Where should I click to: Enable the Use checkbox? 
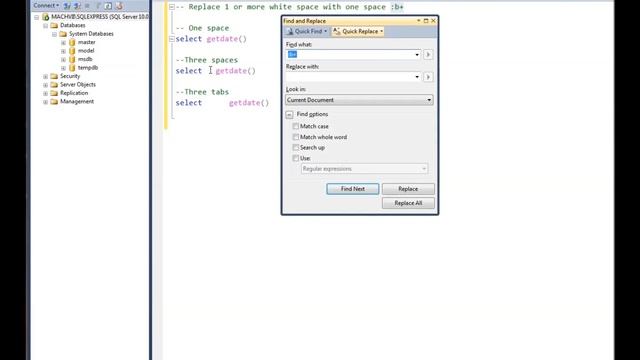pyautogui.click(x=296, y=158)
